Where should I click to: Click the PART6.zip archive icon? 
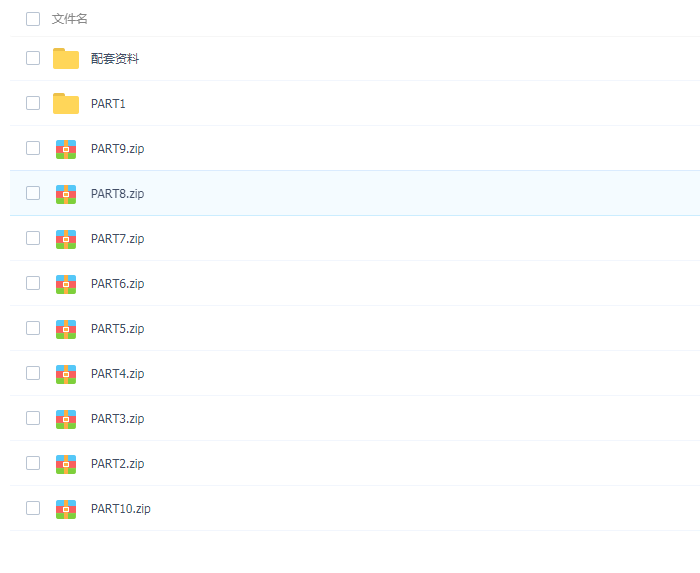(66, 284)
